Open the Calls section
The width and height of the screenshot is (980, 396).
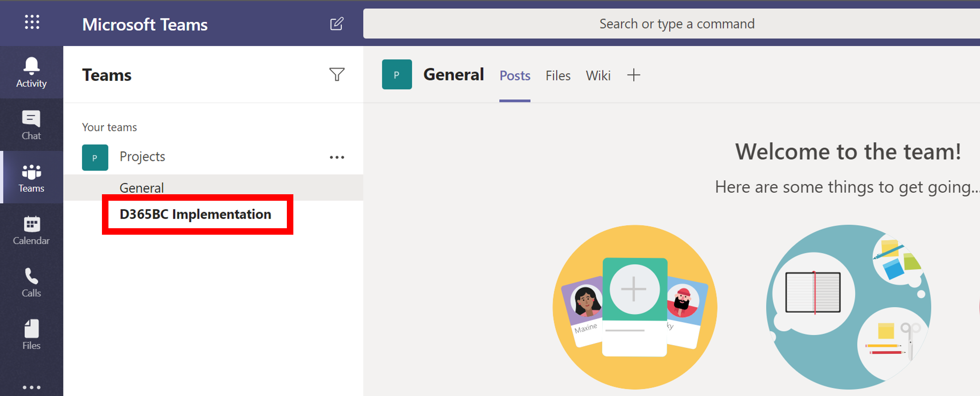point(31,282)
